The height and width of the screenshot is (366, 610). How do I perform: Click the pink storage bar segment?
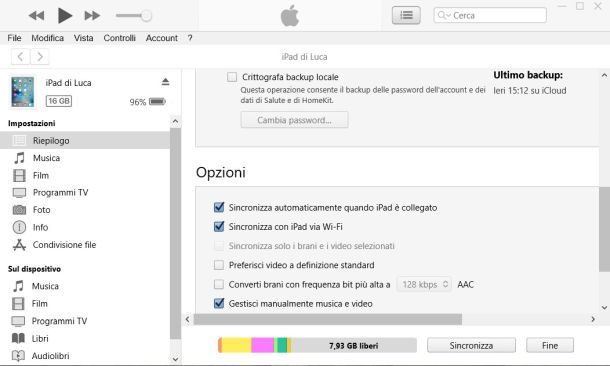(263, 345)
